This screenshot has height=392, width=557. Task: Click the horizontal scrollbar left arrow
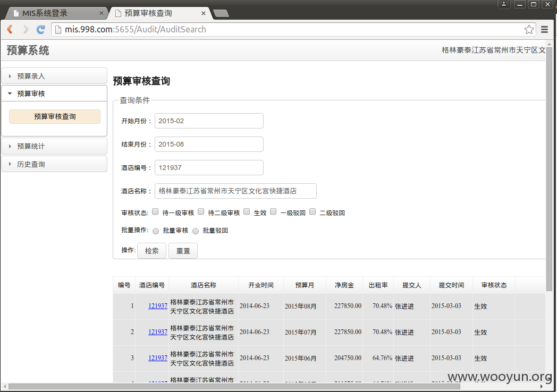[x=4, y=386]
